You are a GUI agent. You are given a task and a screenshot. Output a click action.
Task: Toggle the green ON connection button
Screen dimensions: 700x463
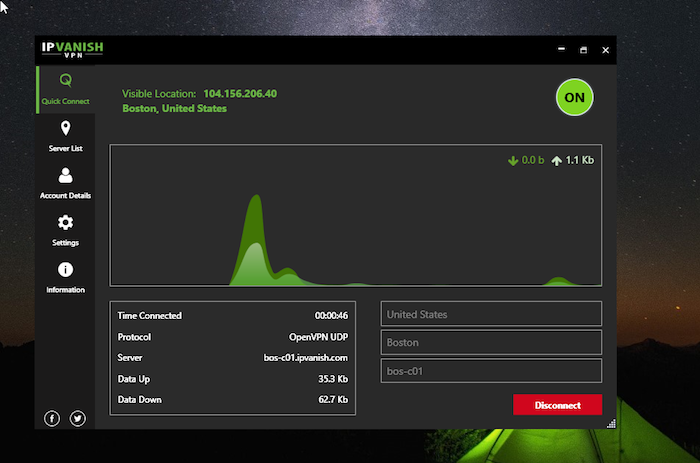click(575, 97)
